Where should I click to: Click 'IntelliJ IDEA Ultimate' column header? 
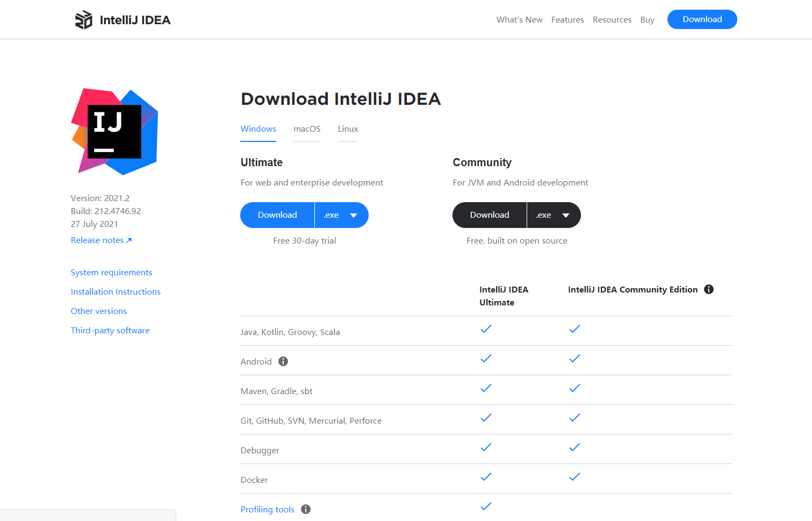(x=504, y=296)
